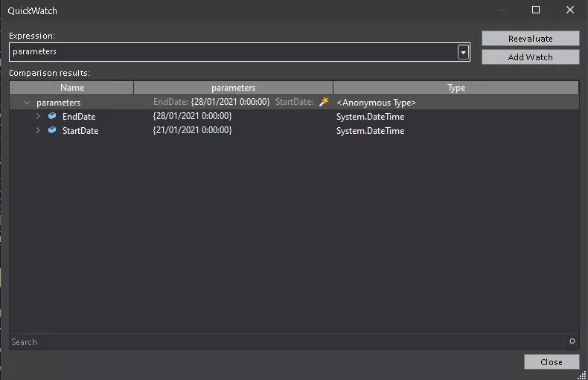Image resolution: width=588 pixels, height=380 pixels.
Task: Minimize the QuickWatch dialog
Action: click(502, 10)
